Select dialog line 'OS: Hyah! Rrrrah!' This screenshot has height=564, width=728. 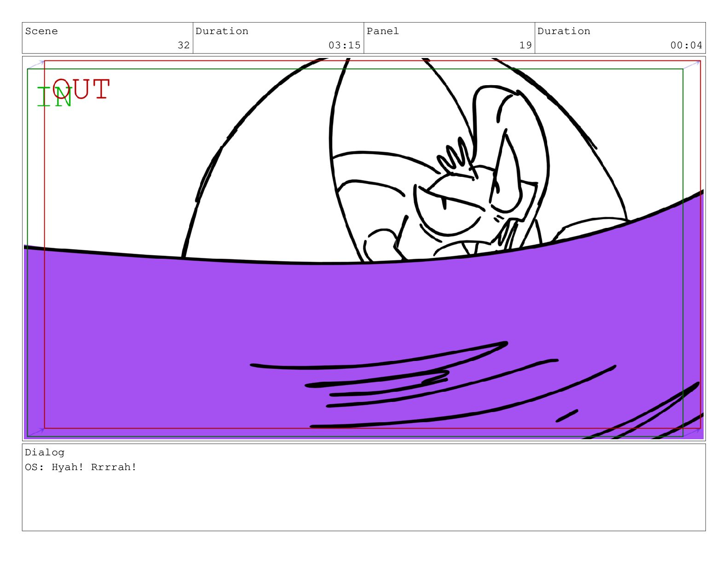coord(81,467)
